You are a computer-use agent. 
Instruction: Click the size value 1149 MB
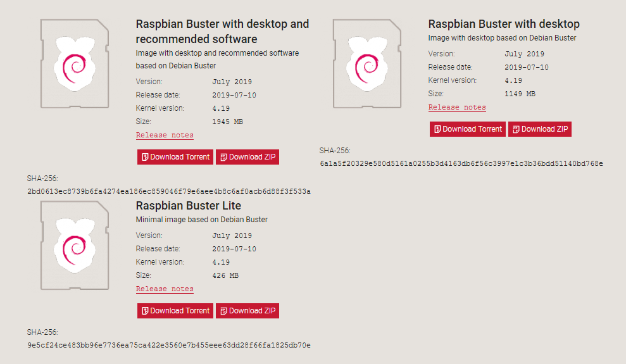tap(520, 94)
